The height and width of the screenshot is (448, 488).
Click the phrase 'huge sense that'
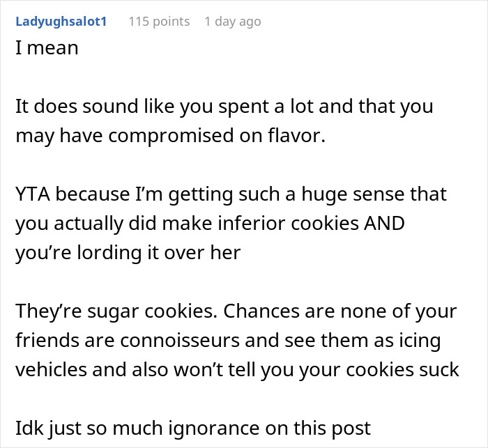[374, 194]
